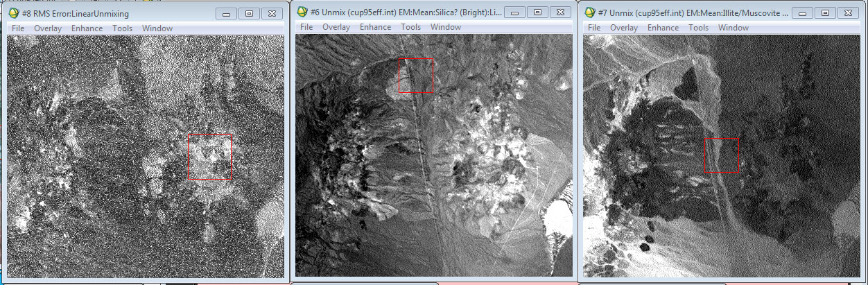Click ENVI app icon in #7 Unmix title bar
Image resolution: width=868 pixels, height=285 pixels.
point(590,12)
